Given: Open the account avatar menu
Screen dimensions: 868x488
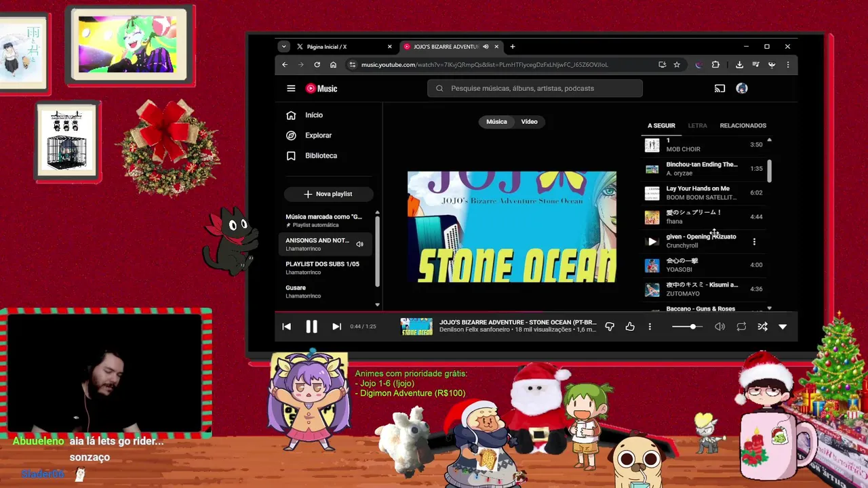Looking at the screenshot, I should 742,88.
